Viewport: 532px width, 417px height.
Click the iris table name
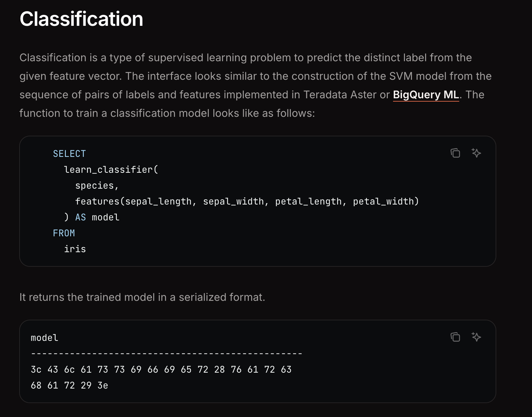coord(75,249)
